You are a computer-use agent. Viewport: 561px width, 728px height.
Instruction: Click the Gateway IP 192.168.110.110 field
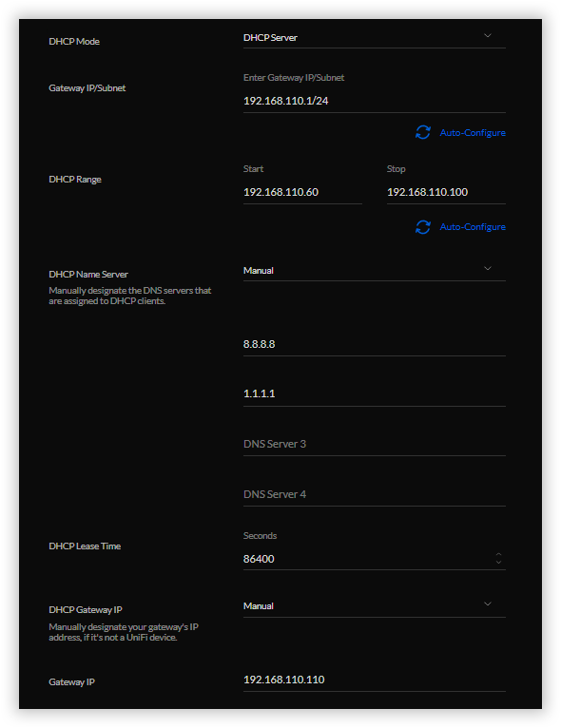pyautogui.click(x=375, y=680)
